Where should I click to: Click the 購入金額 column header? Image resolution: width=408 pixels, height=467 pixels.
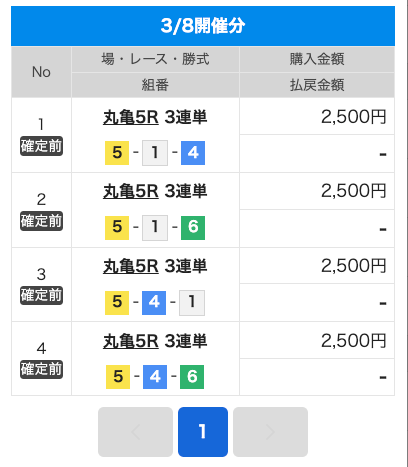coord(317,59)
